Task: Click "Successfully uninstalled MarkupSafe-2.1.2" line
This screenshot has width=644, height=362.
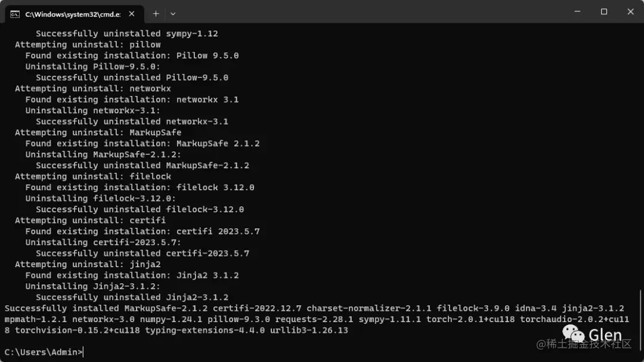Action: pyautogui.click(x=143, y=166)
